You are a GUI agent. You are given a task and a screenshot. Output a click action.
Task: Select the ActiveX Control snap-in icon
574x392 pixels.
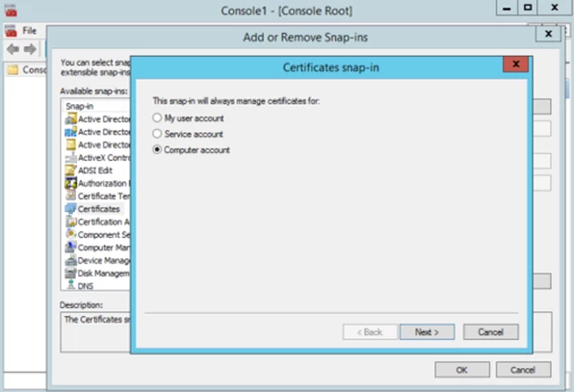(70, 158)
